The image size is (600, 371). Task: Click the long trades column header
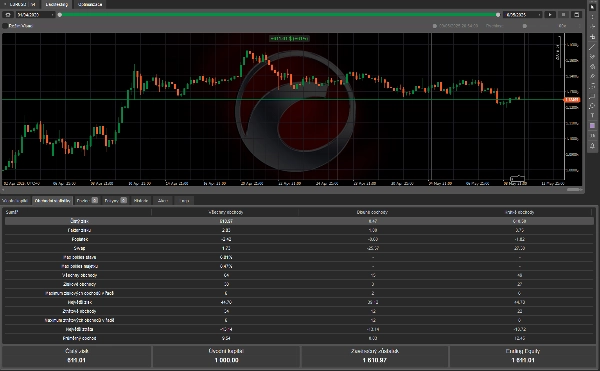tap(372, 212)
